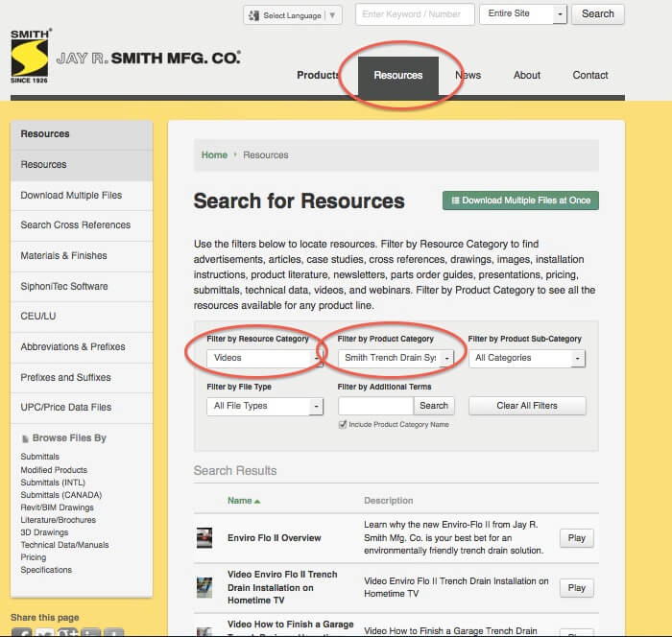Toggle Include Product Category Name checkbox
The height and width of the screenshot is (637, 672).
(x=343, y=425)
